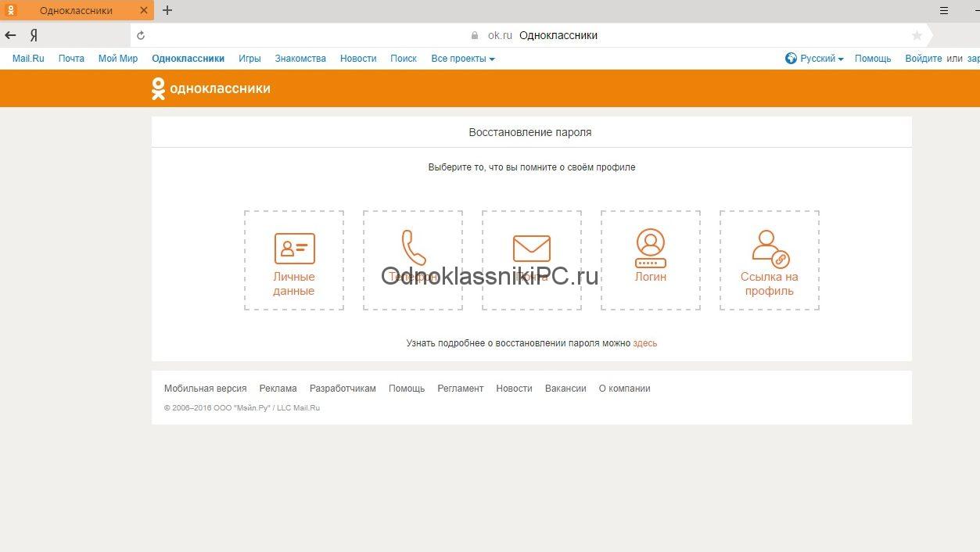The height and width of the screenshot is (552, 980).
Task: Choose recovery by profile link (Ссылка на профиль)
Action: pos(770,260)
